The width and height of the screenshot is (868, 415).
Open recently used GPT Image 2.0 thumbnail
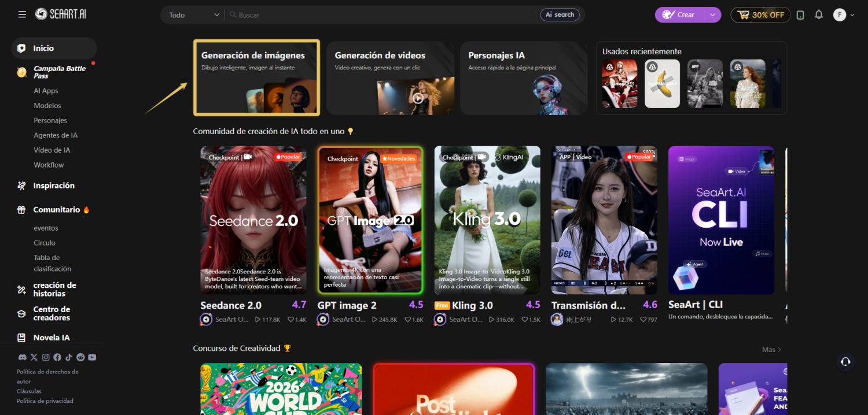click(619, 84)
